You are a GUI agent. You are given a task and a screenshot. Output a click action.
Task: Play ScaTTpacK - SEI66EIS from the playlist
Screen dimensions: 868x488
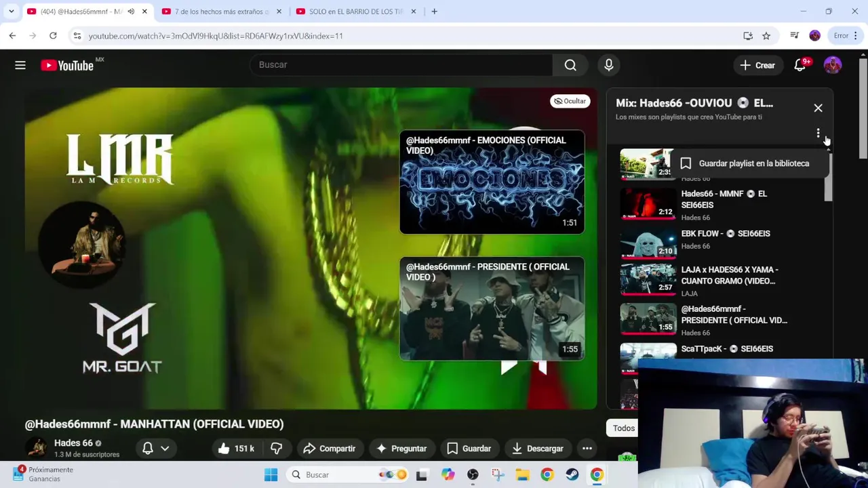(x=727, y=349)
